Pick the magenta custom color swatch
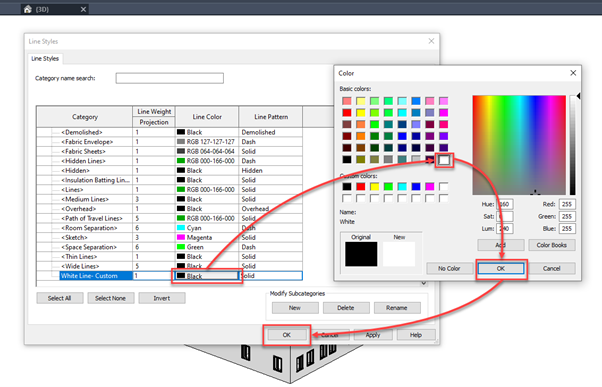The height and width of the screenshot is (387, 602). tap(430, 187)
